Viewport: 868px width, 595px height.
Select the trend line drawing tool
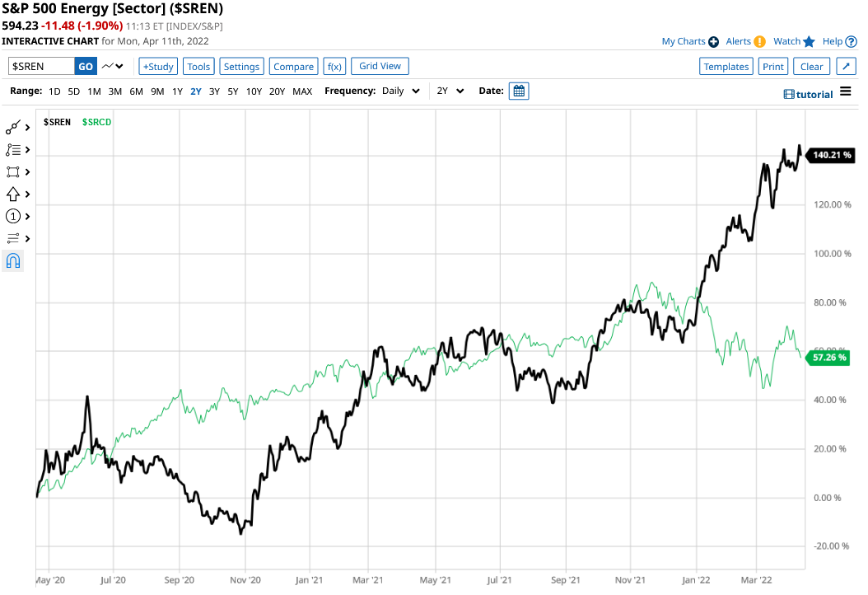pos(12,128)
